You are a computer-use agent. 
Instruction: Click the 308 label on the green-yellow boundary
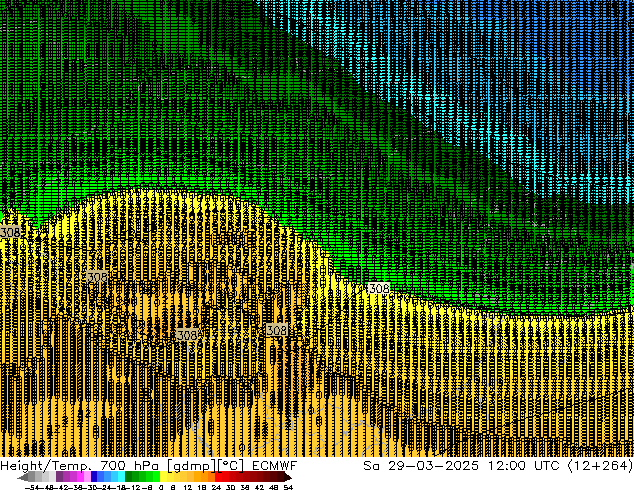(x=379, y=288)
